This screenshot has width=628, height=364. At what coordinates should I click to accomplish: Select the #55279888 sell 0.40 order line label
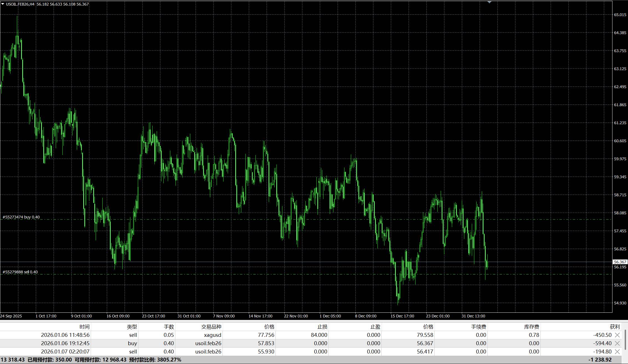click(20, 272)
